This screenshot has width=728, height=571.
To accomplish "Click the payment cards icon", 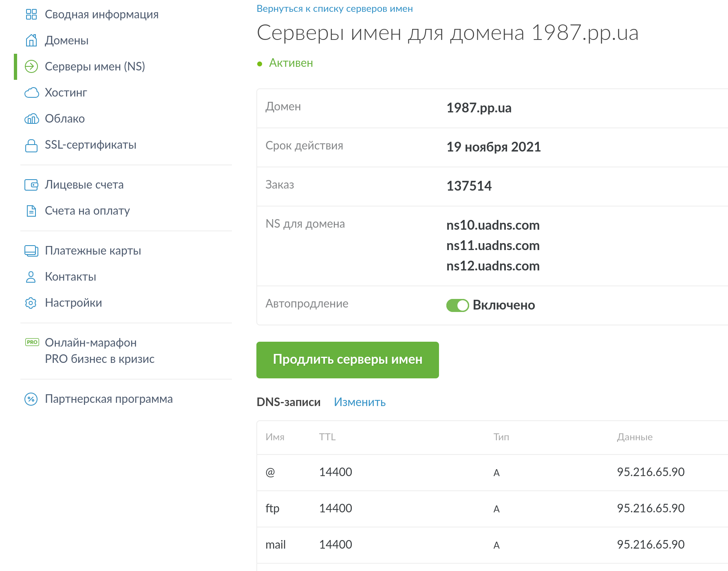I will (x=31, y=251).
